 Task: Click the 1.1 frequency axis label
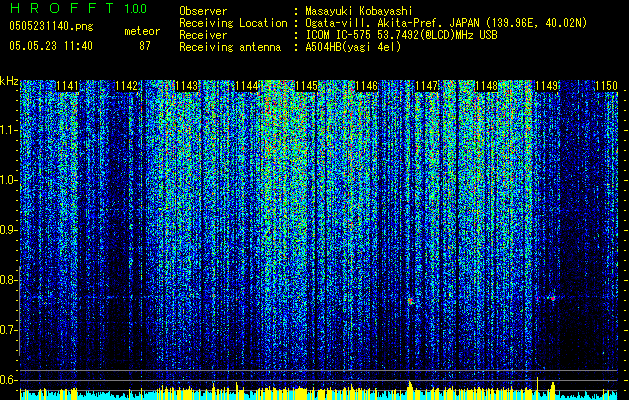(8, 130)
